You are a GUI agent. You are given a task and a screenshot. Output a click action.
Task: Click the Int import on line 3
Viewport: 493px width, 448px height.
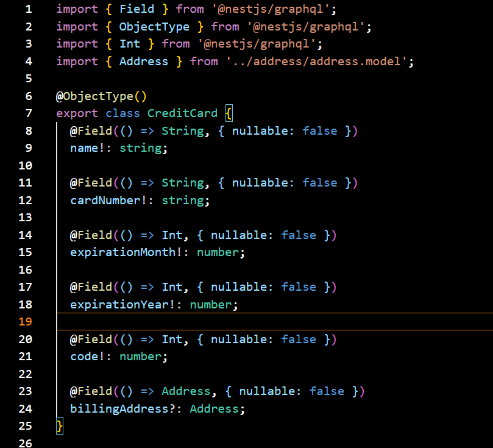click(x=129, y=43)
